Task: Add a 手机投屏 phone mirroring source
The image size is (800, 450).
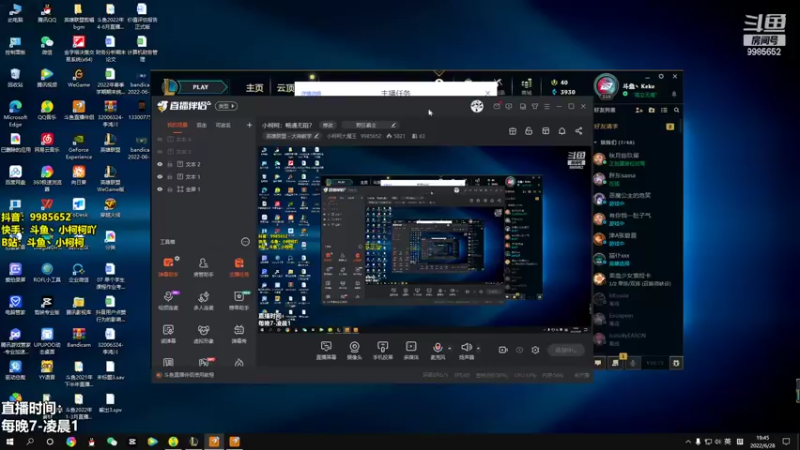Action: [383, 350]
